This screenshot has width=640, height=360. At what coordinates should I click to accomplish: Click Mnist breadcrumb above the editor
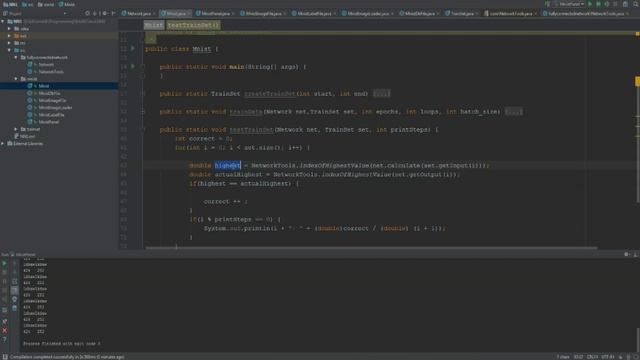coord(153,25)
